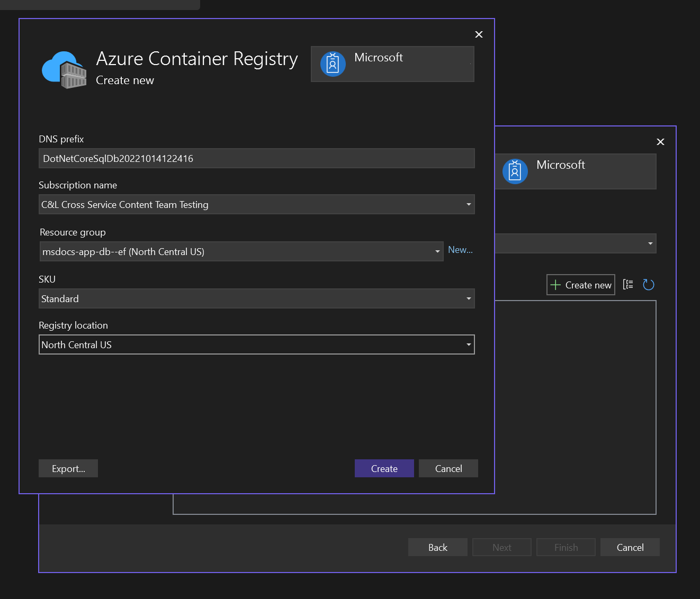Open the partially hidden dropdown in the background wizard
Image resolution: width=700 pixels, height=599 pixels.
click(x=576, y=243)
